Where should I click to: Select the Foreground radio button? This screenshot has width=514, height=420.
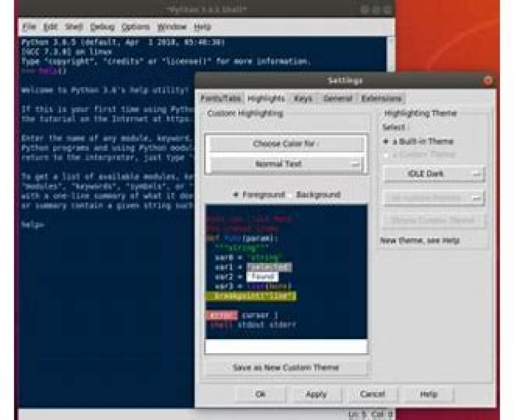click(236, 195)
